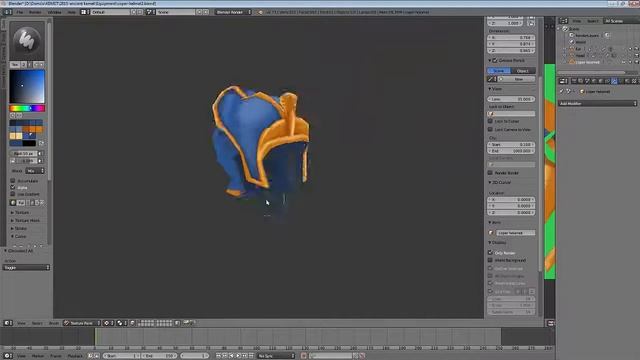Toggle the Alpha checkbox
The height and width of the screenshot is (360, 640).
pos(13,187)
